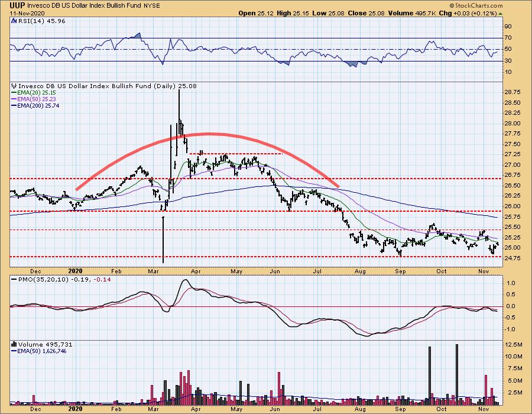
Task: Click the 50 level on RSI axis
Action: tap(508, 49)
